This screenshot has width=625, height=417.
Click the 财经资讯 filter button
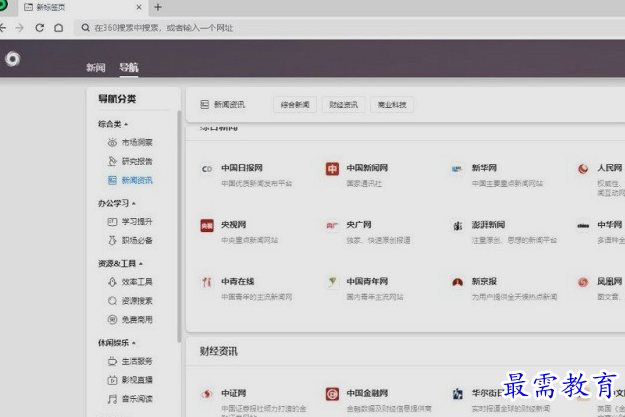point(344,105)
